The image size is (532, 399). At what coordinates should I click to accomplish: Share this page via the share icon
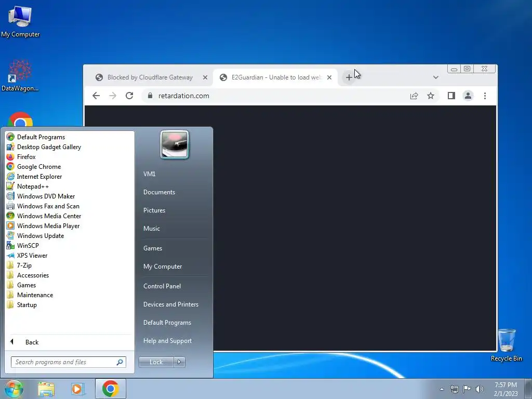[414, 96]
